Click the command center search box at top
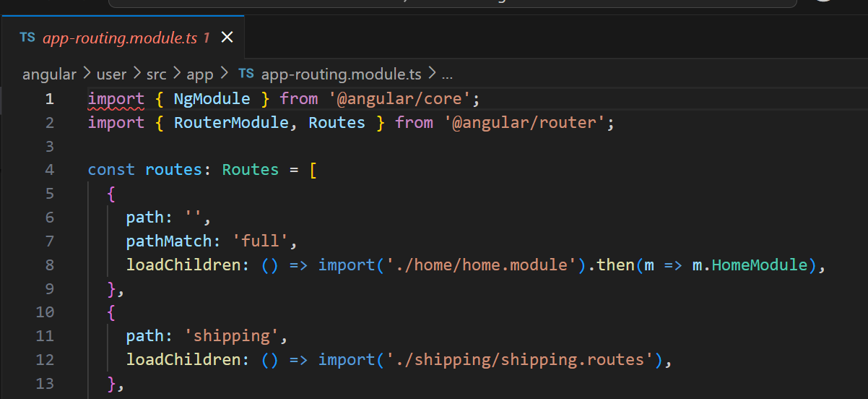Image resolution: width=868 pixels, height=399 pixels. 452,2
